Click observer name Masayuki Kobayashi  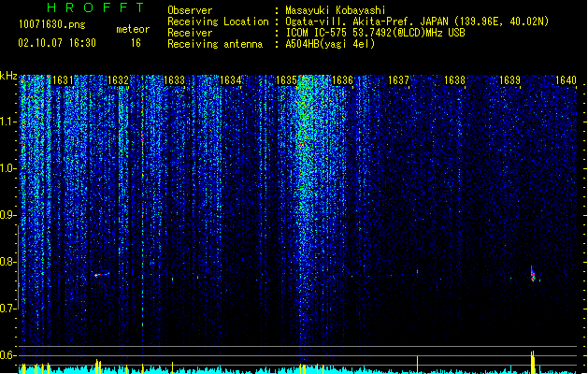[336, 10]
